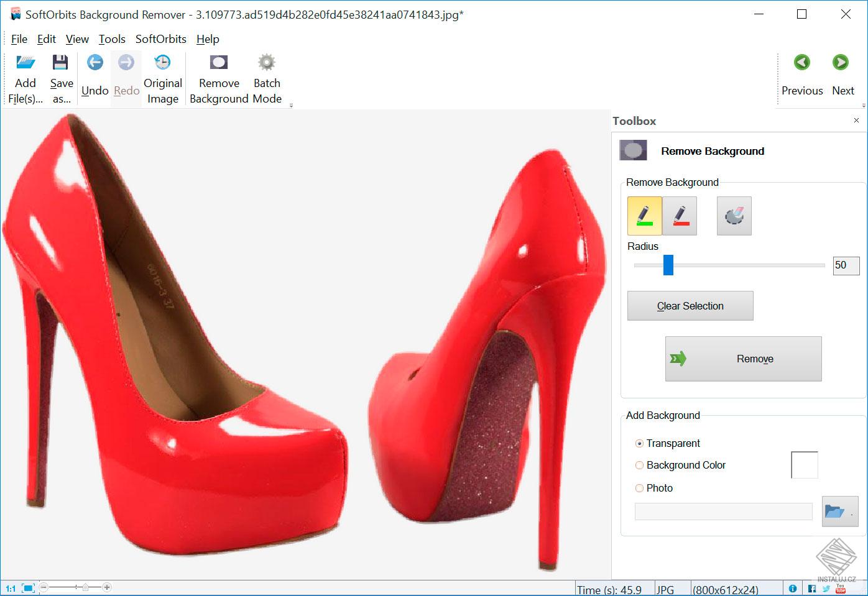This screenshot has height=596, width=868.
Task: Select the green keep-area marker tool
Action: coord(644,216)
